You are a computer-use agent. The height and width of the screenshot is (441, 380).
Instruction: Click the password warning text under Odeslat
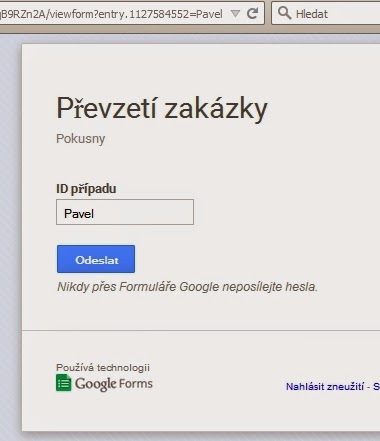[187, 287]
